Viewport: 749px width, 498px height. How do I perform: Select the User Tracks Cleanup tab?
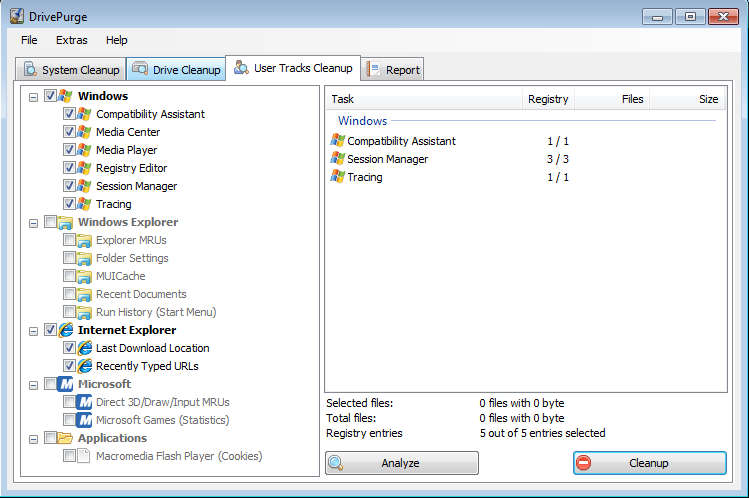coord(293,68)
